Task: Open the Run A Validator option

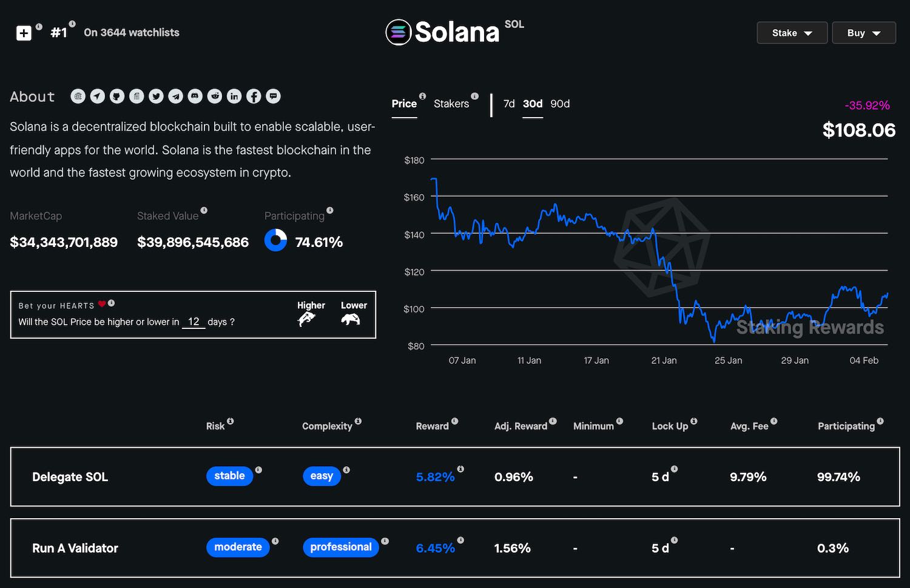Action: click(75, 548)
